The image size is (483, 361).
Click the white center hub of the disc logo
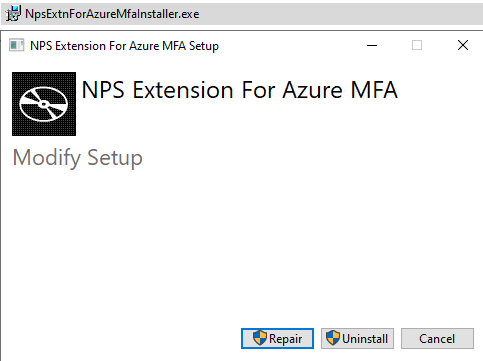[43, 104]
